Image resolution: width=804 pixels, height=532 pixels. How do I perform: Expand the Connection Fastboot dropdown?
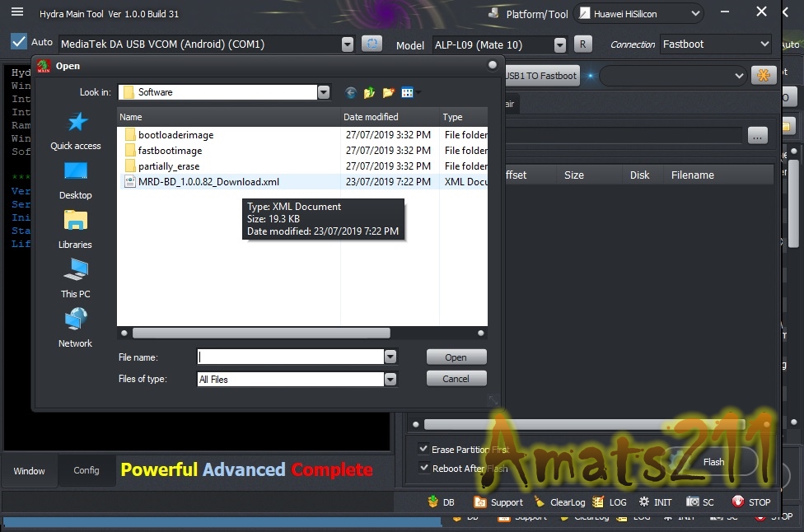tap(764, 44)
